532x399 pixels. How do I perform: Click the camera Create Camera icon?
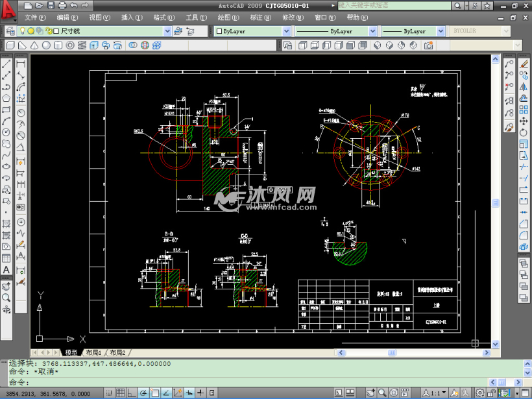pyautogui.click(x=428, y=45)
